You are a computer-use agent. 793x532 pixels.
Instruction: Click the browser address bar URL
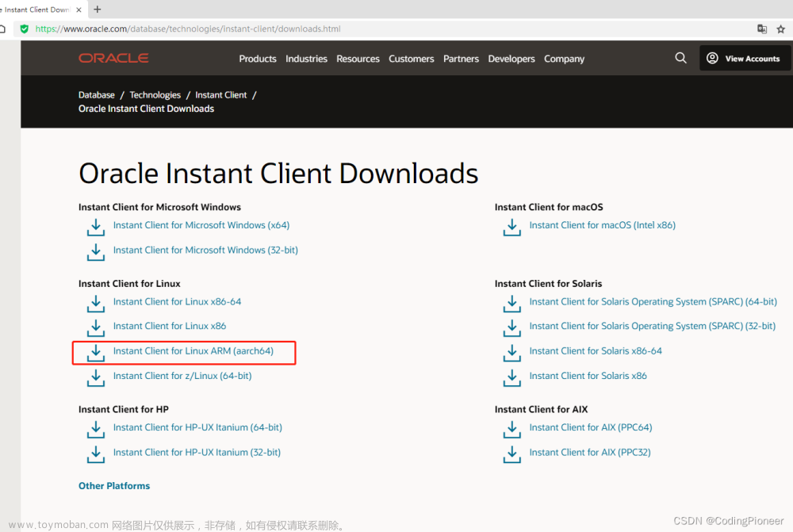click(188, 29)
